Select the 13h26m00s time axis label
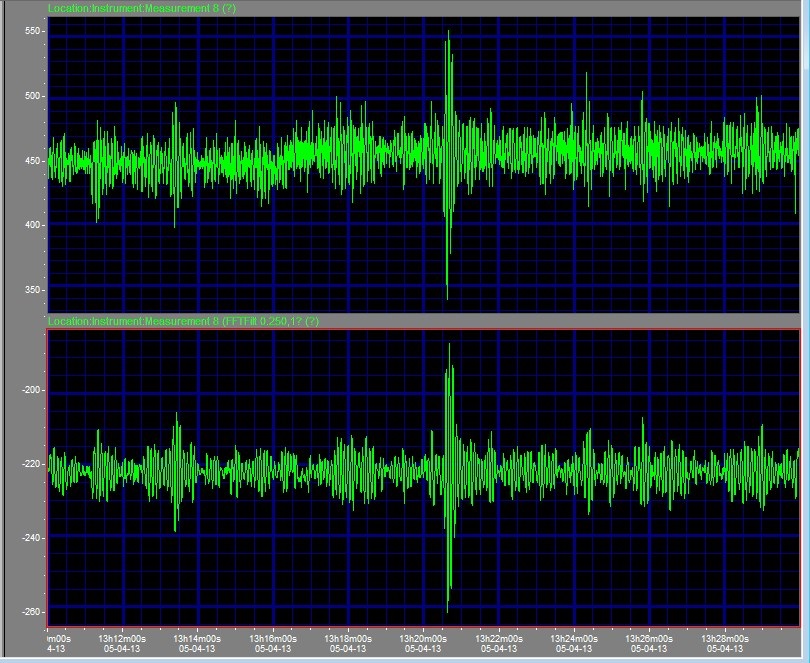This screenshot has width=810, height=663. [649, 638]
